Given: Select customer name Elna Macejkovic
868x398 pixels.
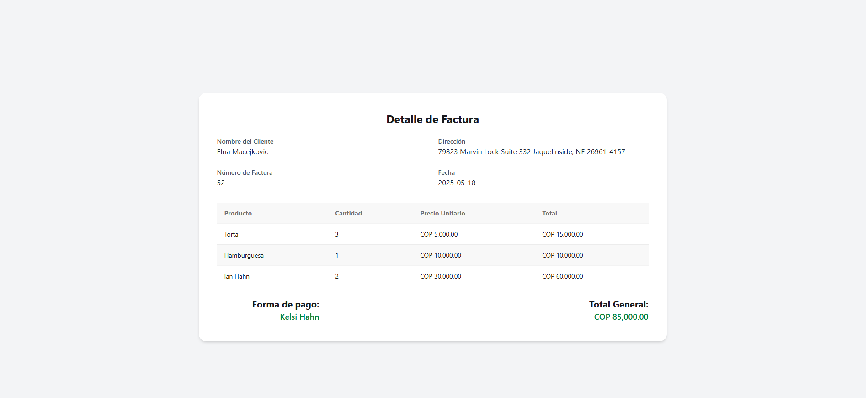Looking at the screenshot, I should click(x=242, y=152).
